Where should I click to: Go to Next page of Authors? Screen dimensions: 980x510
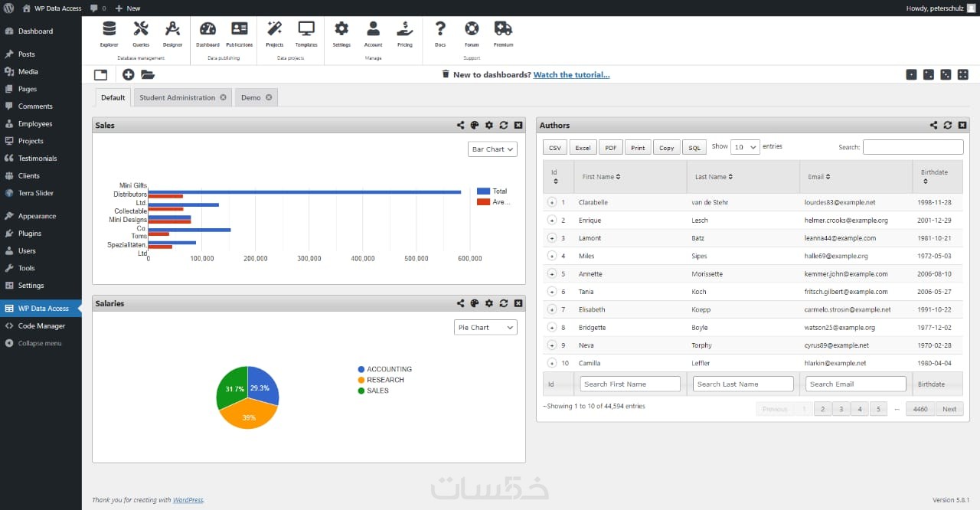point(949,409)
